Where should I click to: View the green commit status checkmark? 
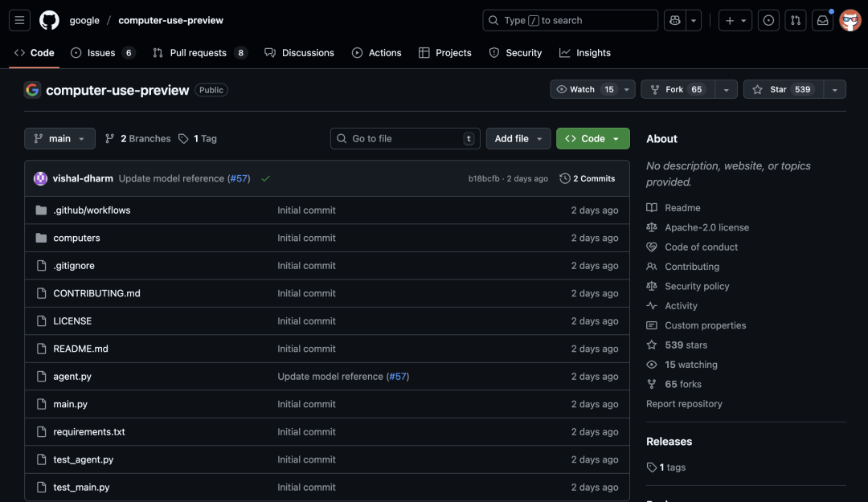(x=265, y=178)
